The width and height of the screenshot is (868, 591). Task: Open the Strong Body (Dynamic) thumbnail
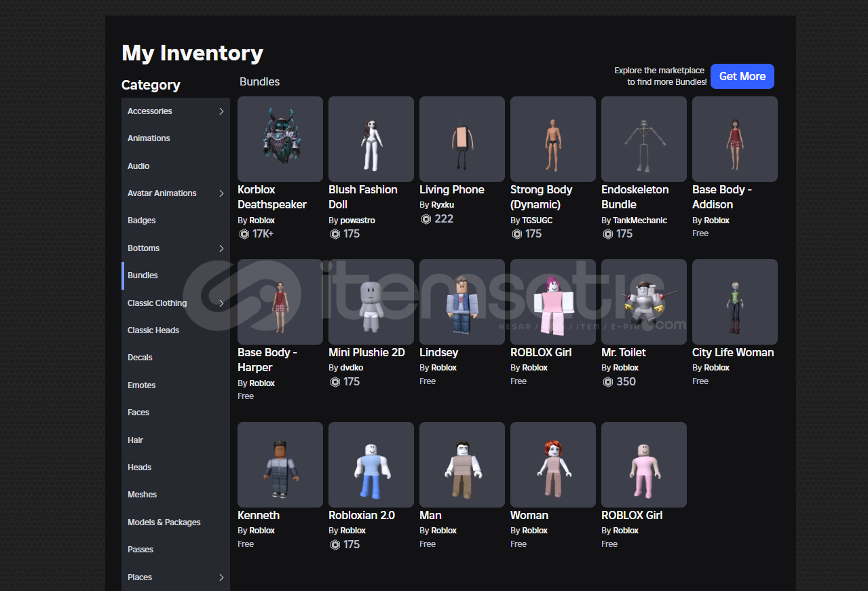pyautogui.click(x=553, y=139)
